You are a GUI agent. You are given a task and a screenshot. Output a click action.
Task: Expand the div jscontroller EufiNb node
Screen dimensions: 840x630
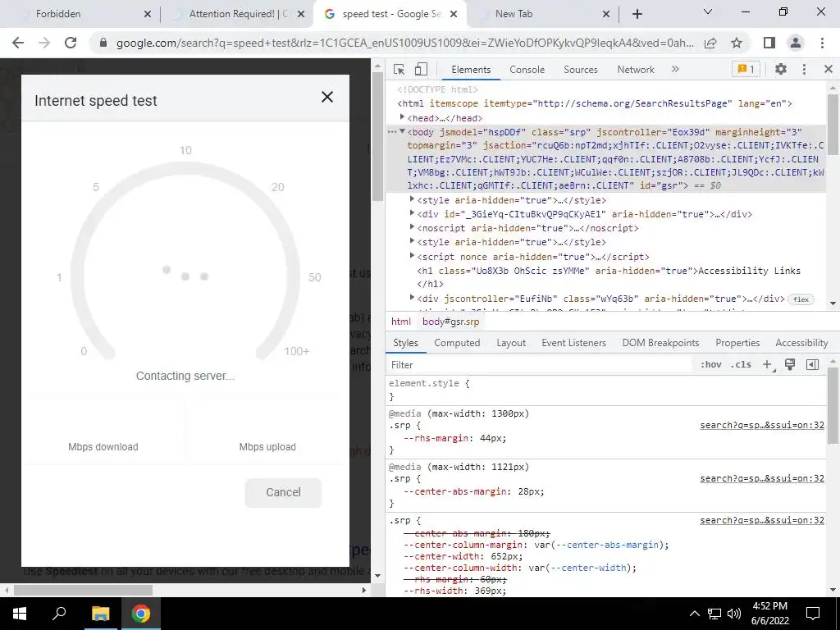coord(412,297)
